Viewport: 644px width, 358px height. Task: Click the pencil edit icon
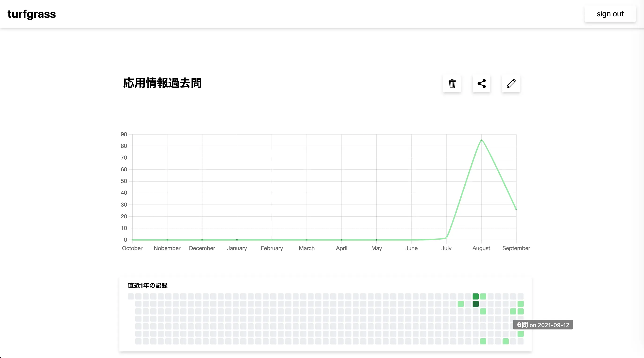pyautogui.click(x=511, y=84)
